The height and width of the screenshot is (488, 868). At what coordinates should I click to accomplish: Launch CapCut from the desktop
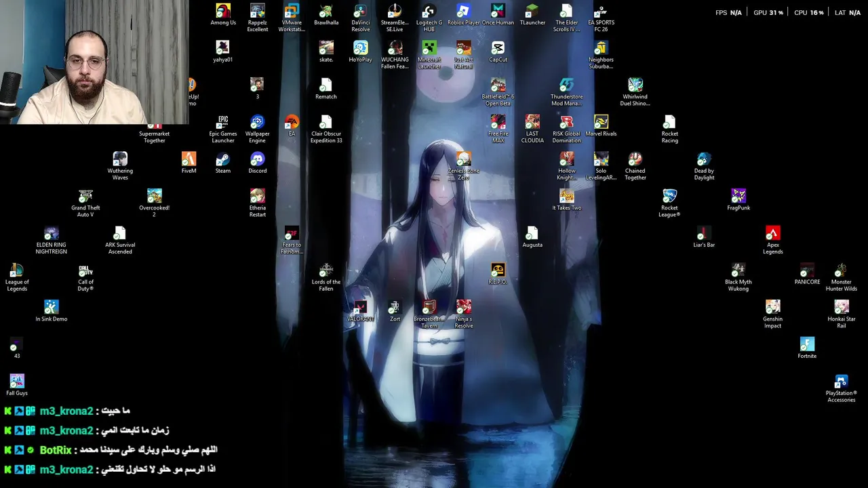coord(498,52)
